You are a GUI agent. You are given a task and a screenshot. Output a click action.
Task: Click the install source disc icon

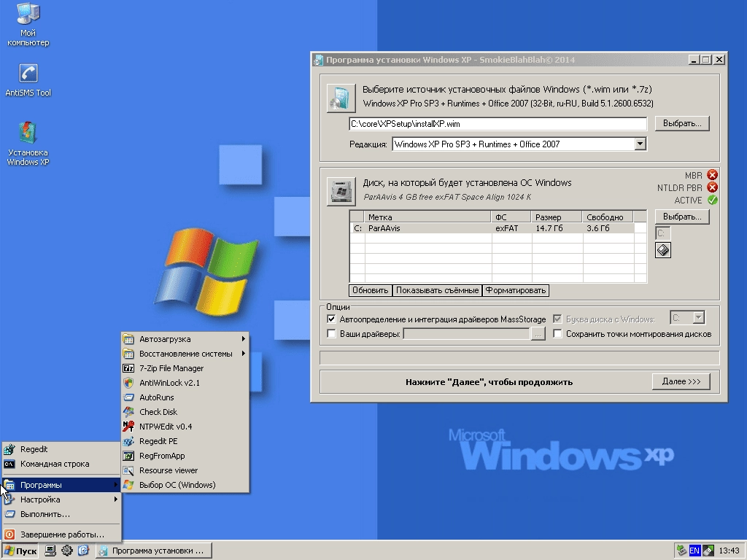point(341,98)
